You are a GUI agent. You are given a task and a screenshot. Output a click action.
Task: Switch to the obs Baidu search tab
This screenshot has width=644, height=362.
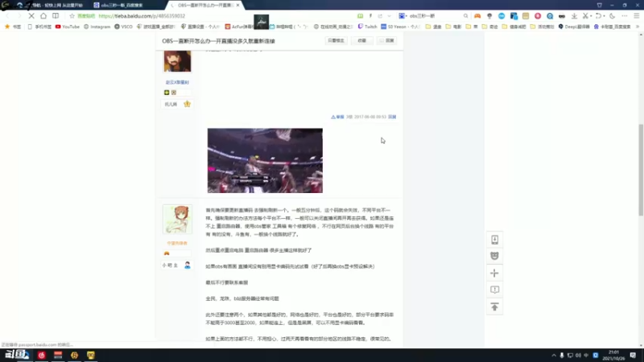(122, 6)
